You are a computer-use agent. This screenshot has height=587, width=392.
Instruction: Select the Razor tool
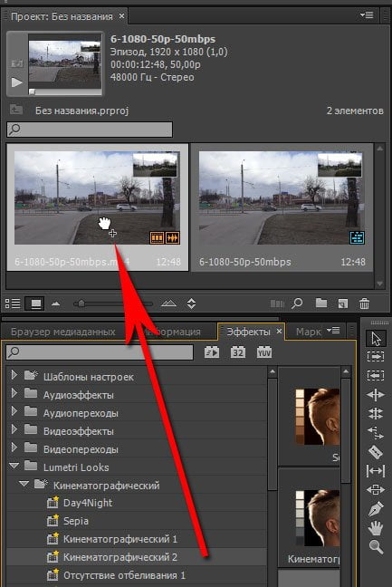[376, 452]
